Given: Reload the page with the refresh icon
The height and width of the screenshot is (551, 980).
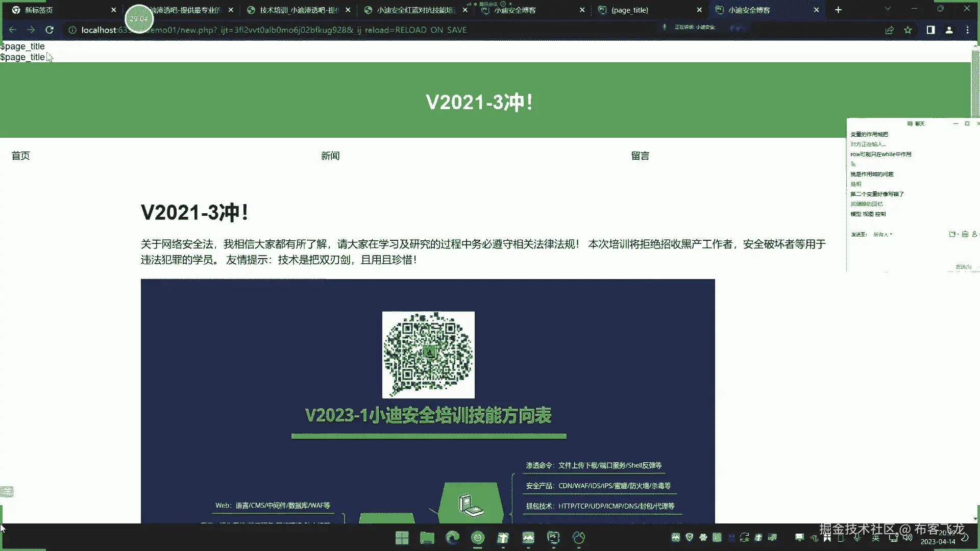Looking at the screenshot, I should coord(50,30).
